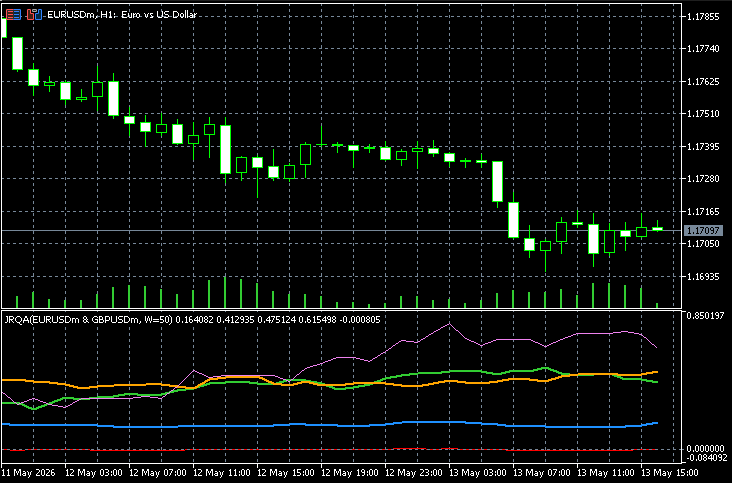This screenshot has height=483, width=732.
Task: Click the 13 May 07:00 time label
Action: tap(541, 473)
